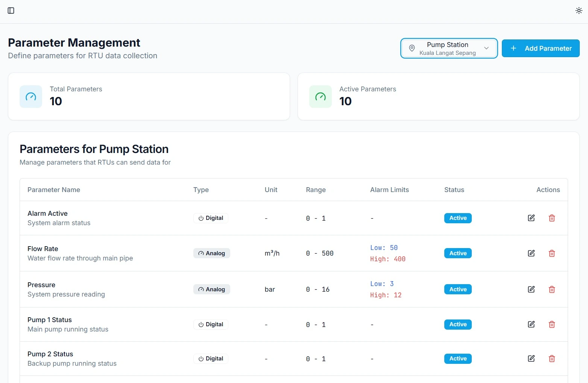Viewport: 588px width, 383px height.
Task: Click the Parameter Name column header
Action: [54, 190]
